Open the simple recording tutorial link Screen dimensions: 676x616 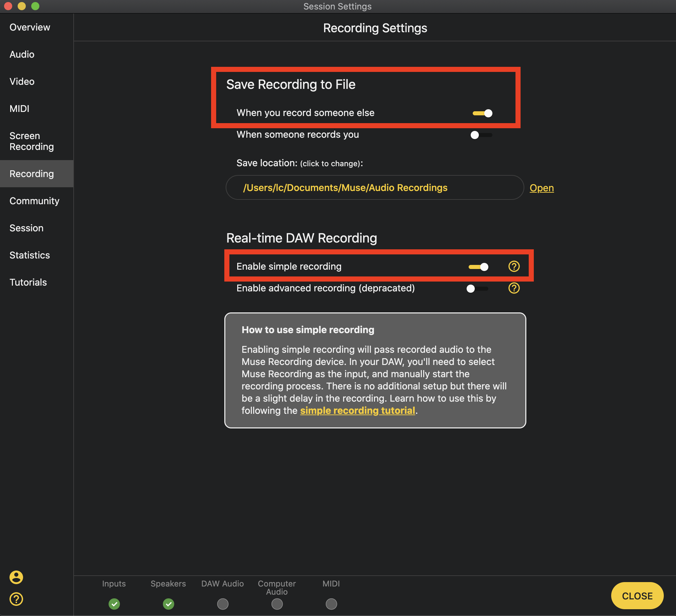click(x=358, y=410)
